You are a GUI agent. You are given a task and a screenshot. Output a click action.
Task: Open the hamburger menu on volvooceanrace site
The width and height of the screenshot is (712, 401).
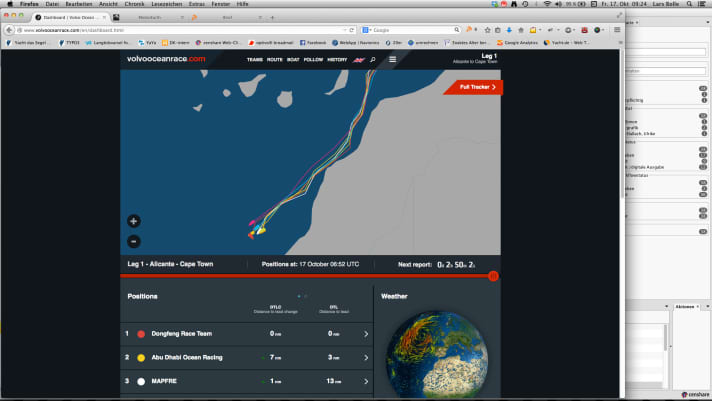pos(392,59)
